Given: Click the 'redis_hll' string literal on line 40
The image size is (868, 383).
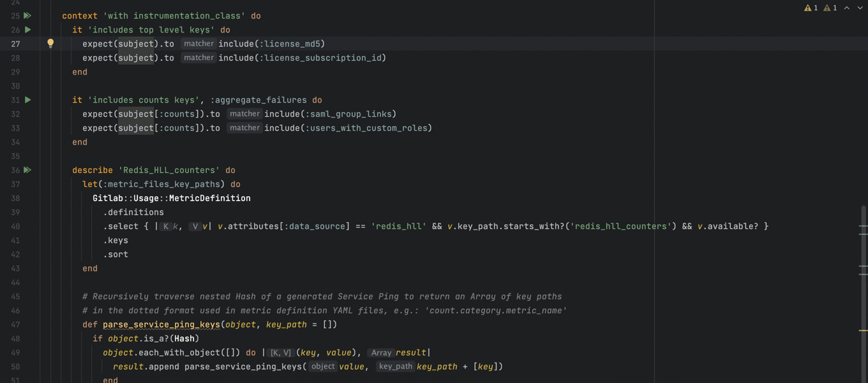Looking at the screenshot, I should 398,227.
